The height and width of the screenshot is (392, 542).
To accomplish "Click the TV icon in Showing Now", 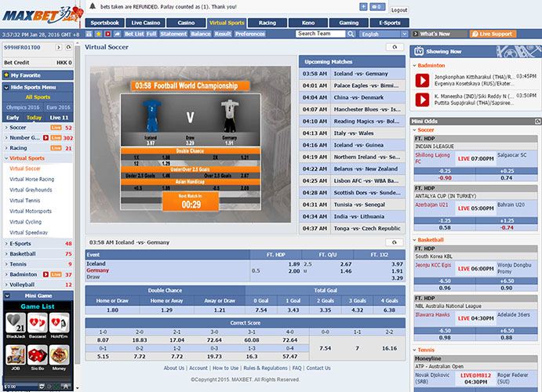I will click(x=419, y=52).
